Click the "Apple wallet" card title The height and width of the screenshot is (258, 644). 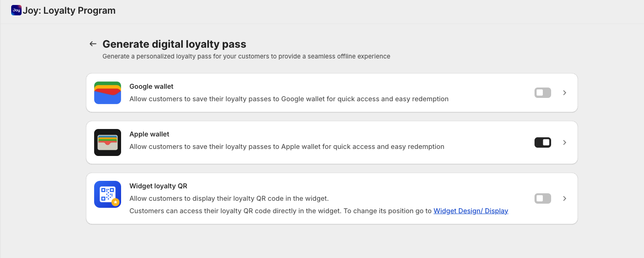click(149, 134)
